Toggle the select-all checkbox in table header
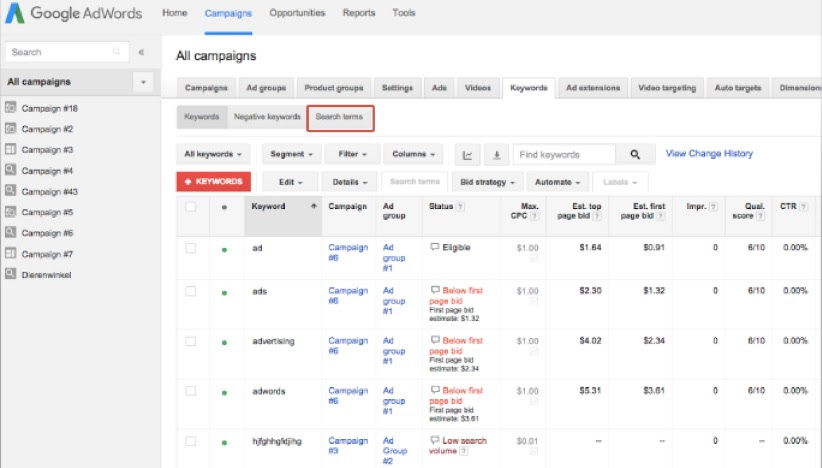The width and height of the screenshot is (822, 468). click(191, 206)
